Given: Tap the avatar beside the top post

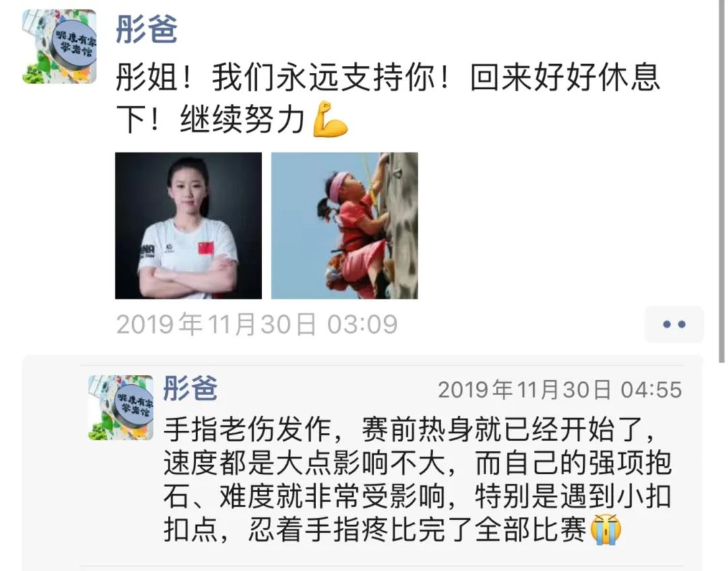Looking at the screenshot, I should pos(59,47).
